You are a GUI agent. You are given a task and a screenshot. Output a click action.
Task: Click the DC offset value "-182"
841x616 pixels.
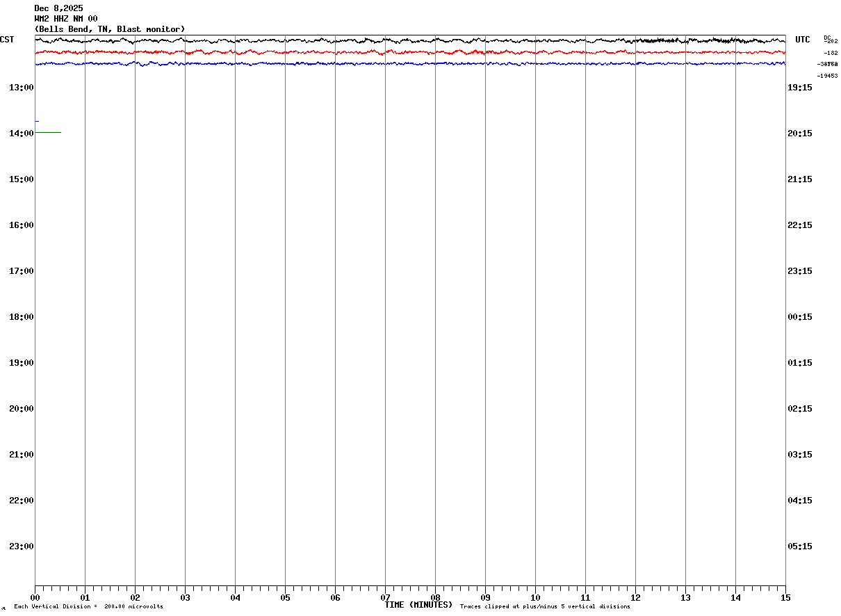click(831, 53)
